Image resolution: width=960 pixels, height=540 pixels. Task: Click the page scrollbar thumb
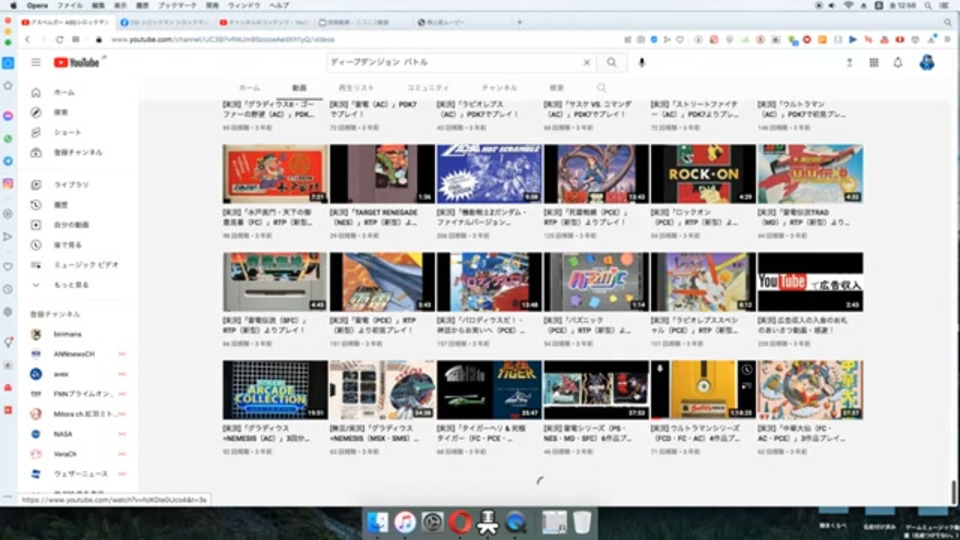click(953, 490)
